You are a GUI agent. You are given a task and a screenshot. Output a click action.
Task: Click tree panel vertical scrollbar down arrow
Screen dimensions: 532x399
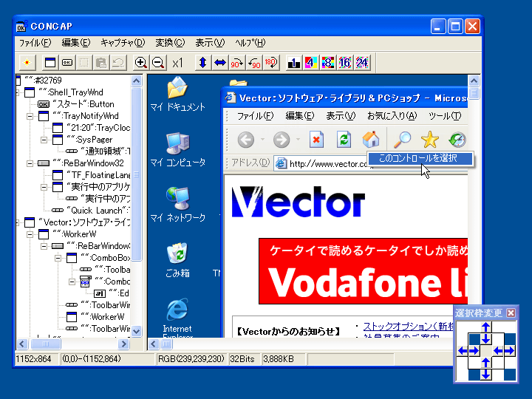pos(137,331)
